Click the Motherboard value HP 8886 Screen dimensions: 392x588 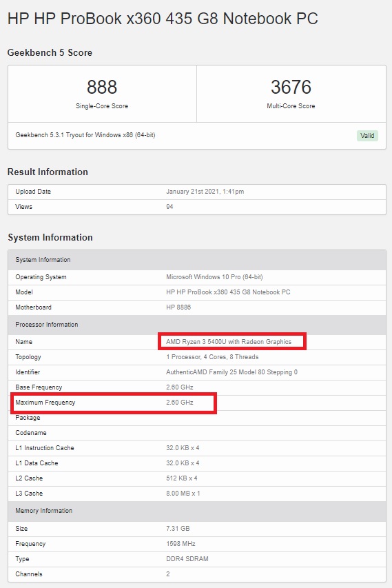coord(178,307)
